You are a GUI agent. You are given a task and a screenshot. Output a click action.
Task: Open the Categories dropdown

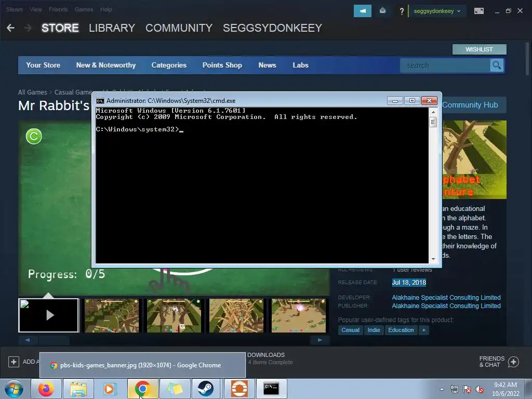[x=169, y=65]
